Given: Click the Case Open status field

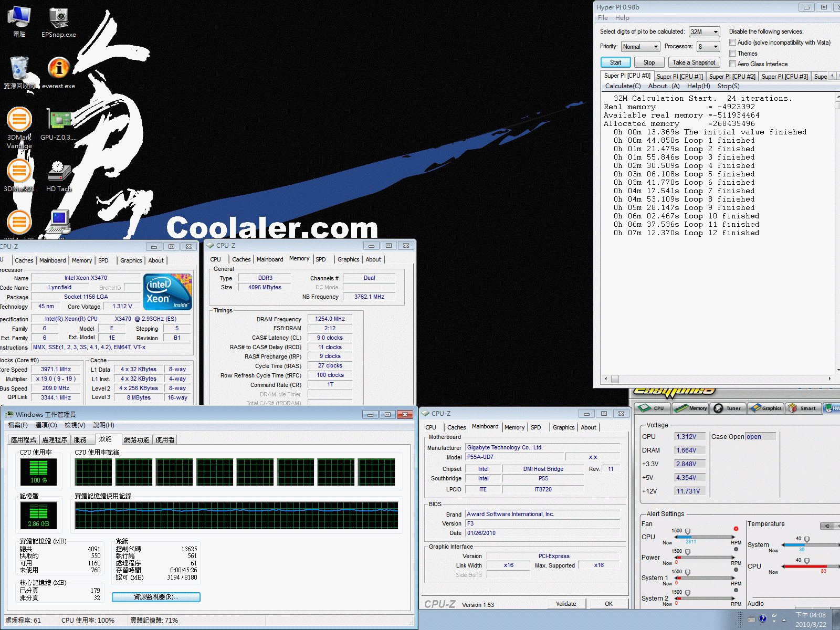Looking at the screenshot, I should pyautogui.click(x=761, y=437).
